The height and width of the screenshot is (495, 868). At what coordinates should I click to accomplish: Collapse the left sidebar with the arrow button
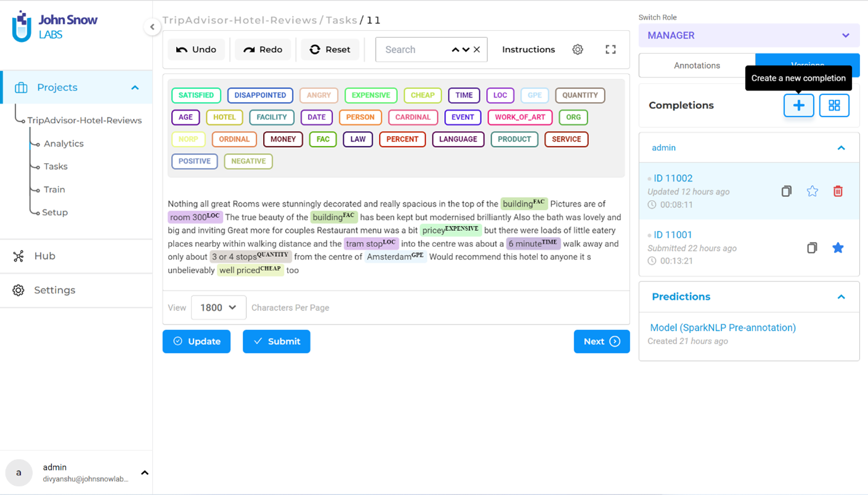152,26
